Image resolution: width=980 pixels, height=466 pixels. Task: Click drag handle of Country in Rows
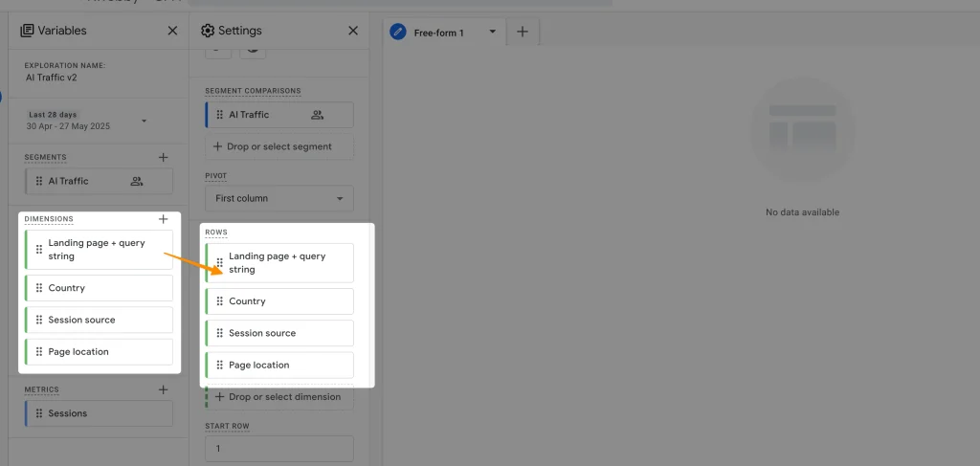coord(219,301)
